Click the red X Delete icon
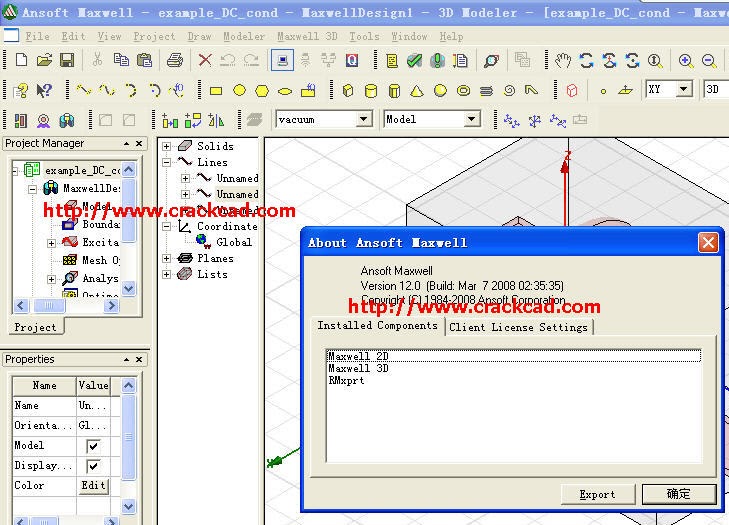Viewport: 729px width, 525px height. [205, 60]
